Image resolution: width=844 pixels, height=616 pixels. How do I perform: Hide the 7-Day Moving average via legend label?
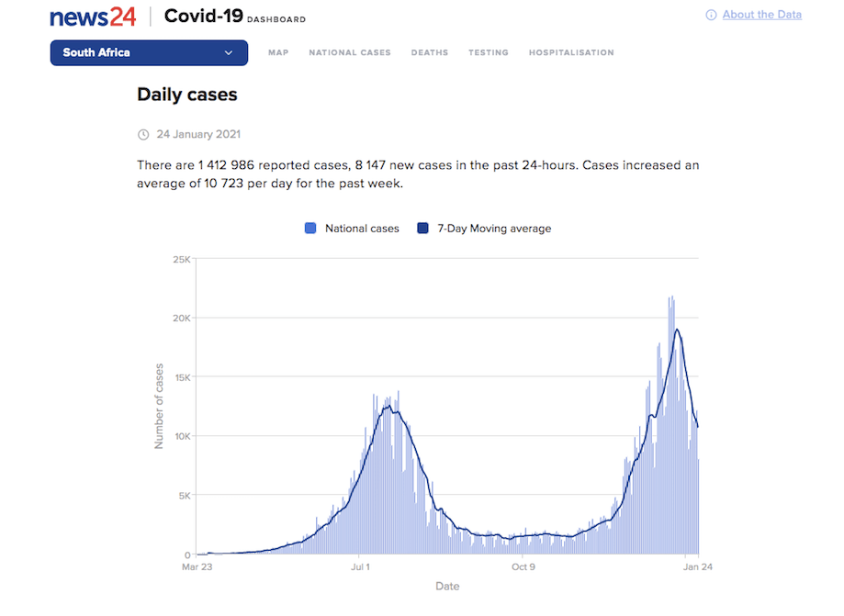494,229
